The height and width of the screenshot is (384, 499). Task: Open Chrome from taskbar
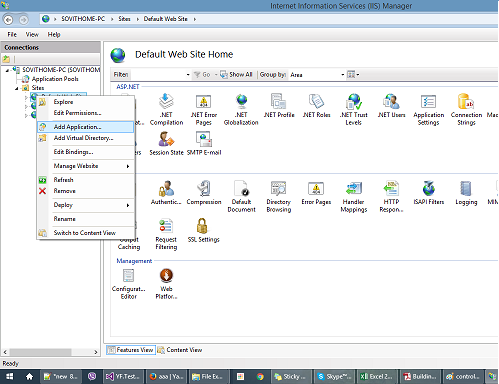[x=260, y=377]
